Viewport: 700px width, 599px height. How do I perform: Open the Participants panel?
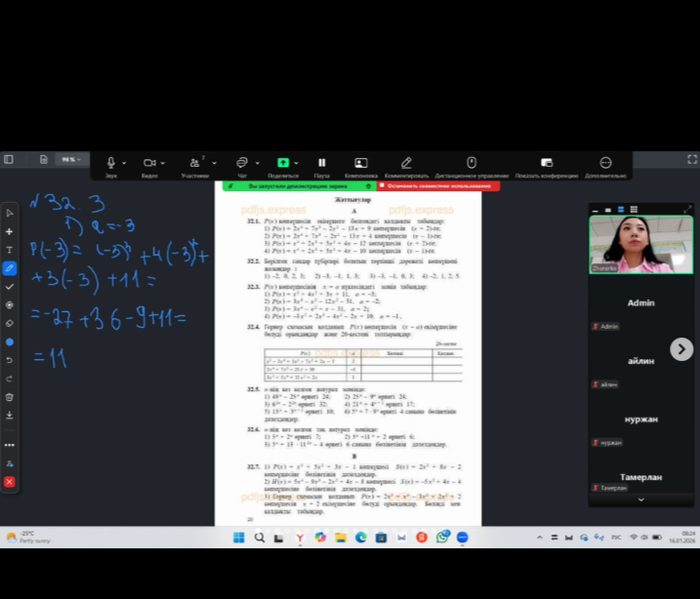[x=195, y=163]
